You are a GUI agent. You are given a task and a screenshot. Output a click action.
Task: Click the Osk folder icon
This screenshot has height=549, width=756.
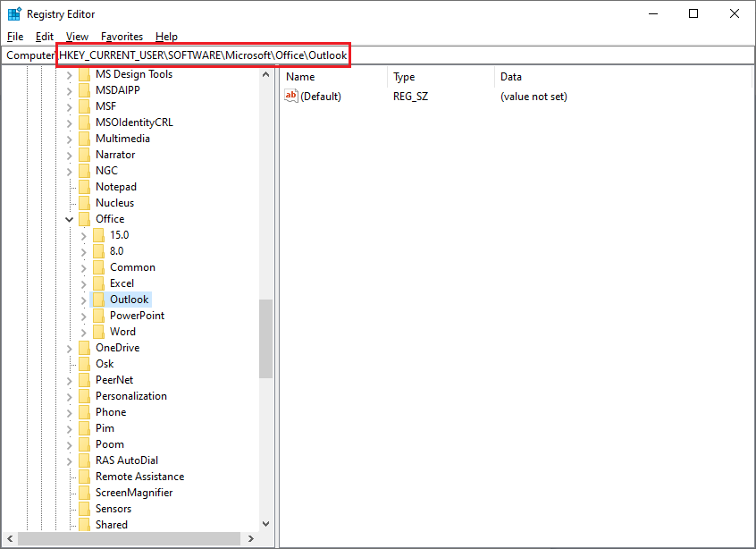click(84, 364)
